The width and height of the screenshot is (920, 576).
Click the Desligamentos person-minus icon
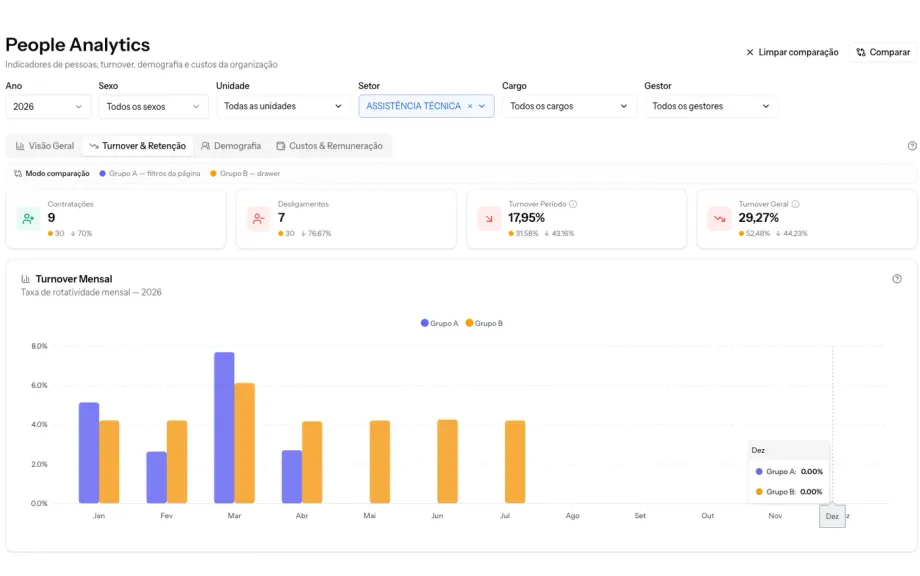258,219
